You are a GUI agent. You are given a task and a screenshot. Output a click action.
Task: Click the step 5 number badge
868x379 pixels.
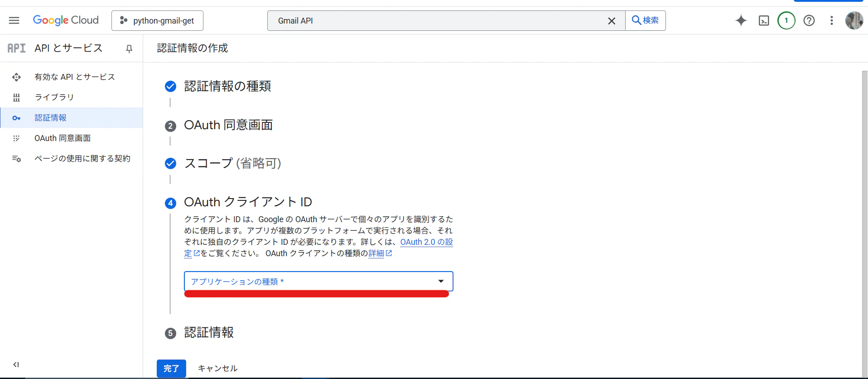(170, 334)
